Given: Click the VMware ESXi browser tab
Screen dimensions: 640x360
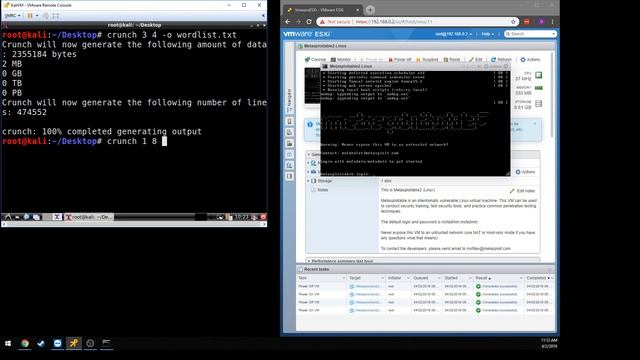Looking at the screenshot, I should (x=322, y=10).
